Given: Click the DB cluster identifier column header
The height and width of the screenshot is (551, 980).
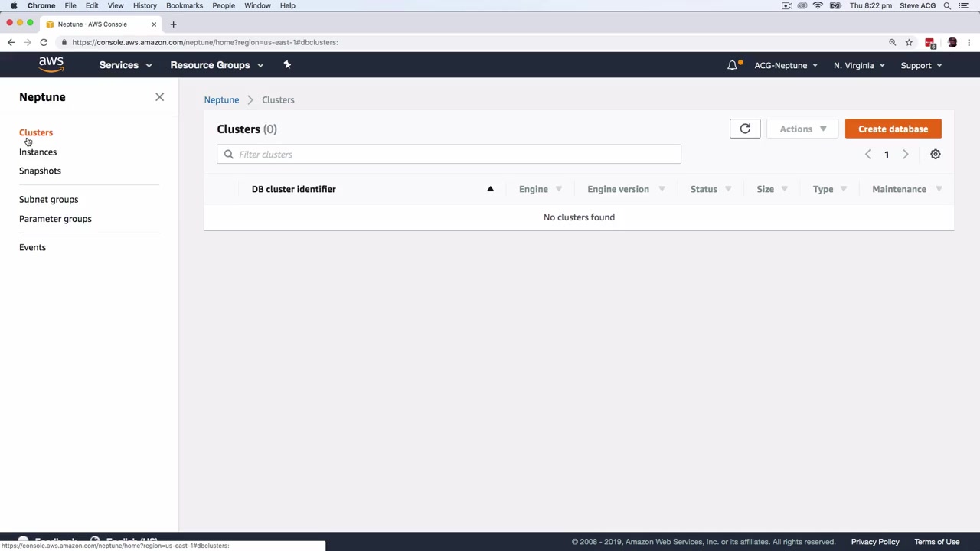Looking at the screenshot, I should tap(294, 189).
